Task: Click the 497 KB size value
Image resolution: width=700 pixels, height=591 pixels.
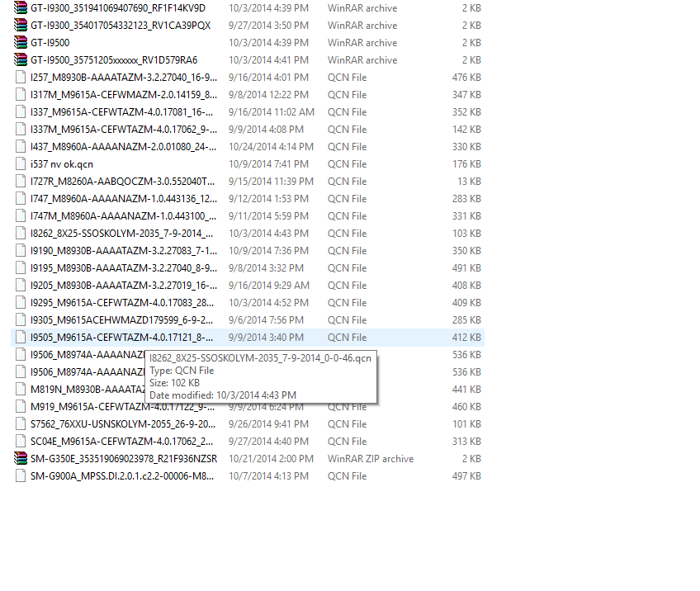Action: click(x=466, y=475)
